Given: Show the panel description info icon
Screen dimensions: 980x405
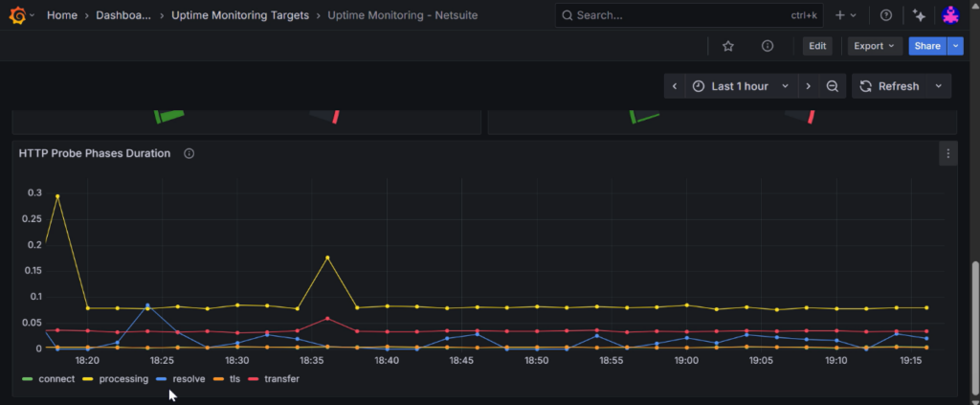Looking at the screenshot, I should click(189, 153).
